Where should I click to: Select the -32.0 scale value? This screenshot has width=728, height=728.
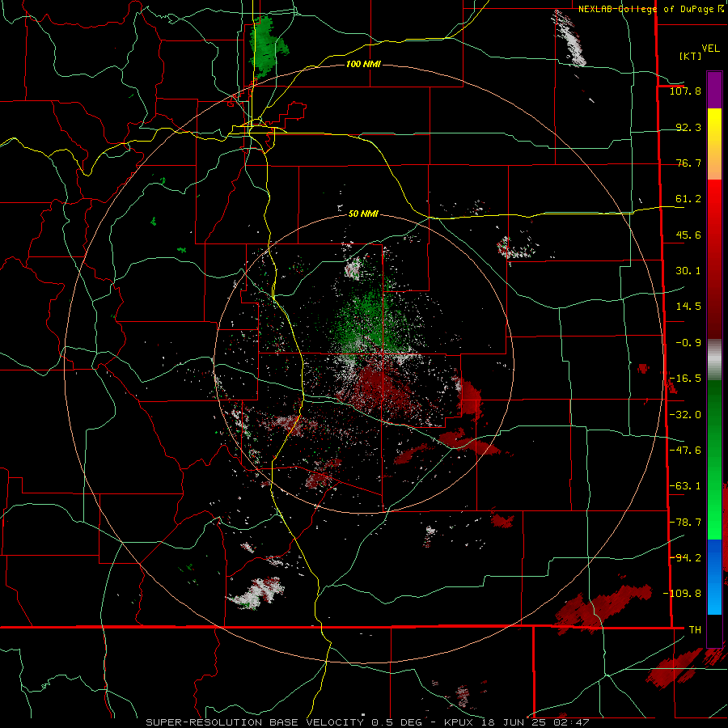point(685,415)
